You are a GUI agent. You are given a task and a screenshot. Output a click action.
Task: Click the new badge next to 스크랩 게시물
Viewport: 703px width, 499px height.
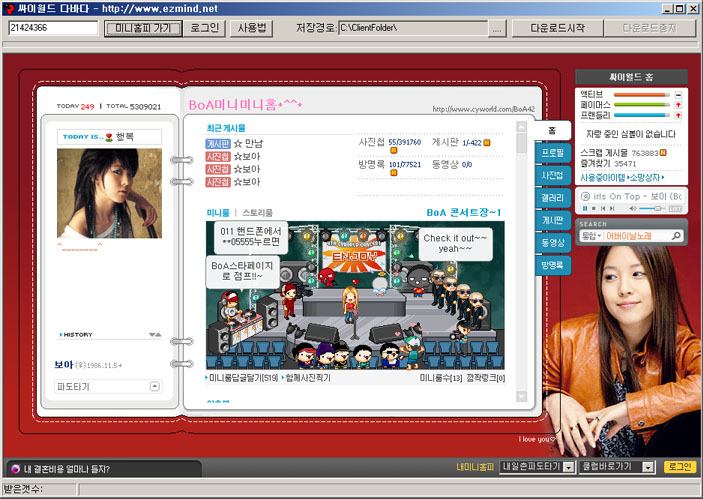click(663, 153)
